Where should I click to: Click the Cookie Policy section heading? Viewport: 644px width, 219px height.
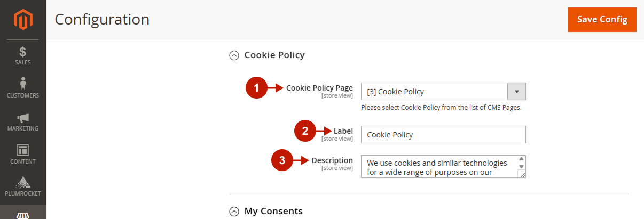[x=274, y=55]
